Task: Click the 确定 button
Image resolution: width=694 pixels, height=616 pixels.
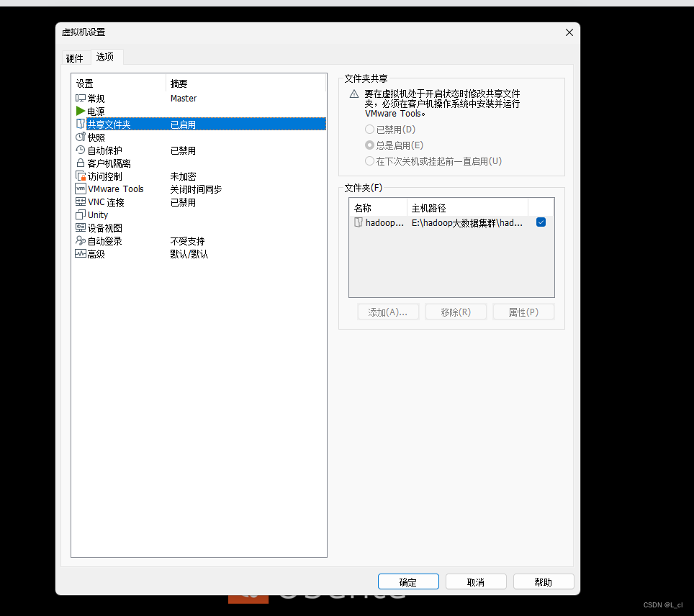Action: tap(408, 582)
